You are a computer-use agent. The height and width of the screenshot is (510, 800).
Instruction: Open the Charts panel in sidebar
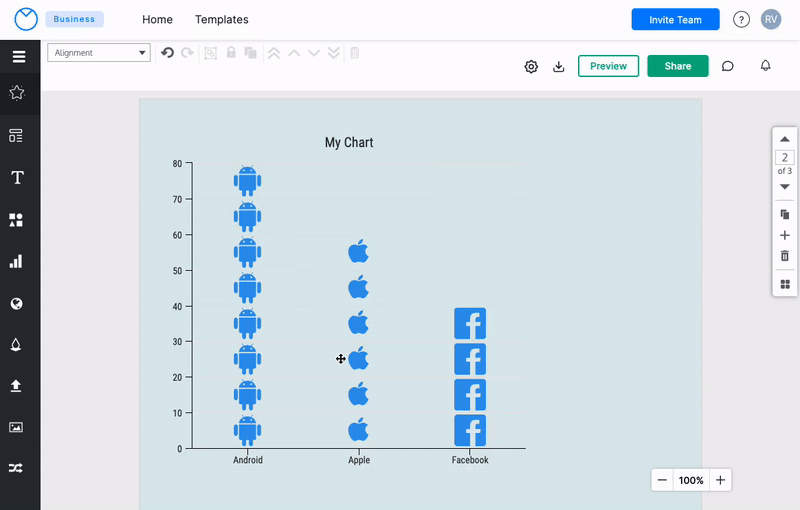(x=17, y=261)
